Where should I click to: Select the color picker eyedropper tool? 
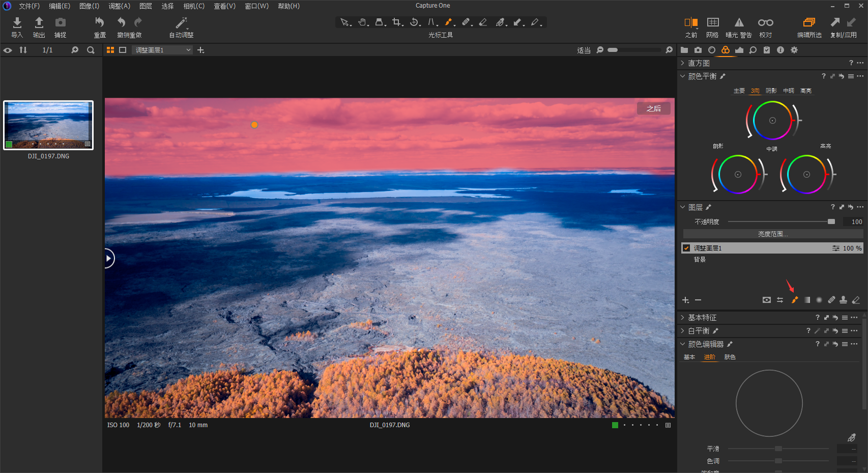[x=501, y=22]
